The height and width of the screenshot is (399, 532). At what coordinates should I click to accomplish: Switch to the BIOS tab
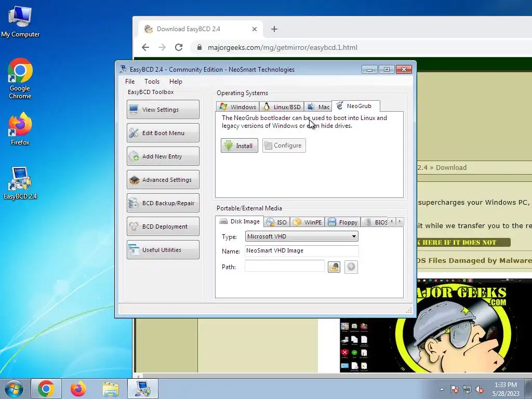(x=375, y=222)
